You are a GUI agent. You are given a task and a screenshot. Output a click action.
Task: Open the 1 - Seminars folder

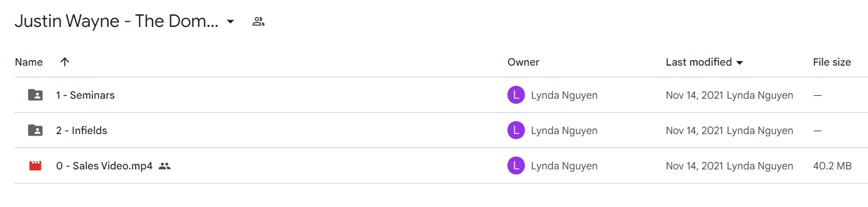point(85,95)
